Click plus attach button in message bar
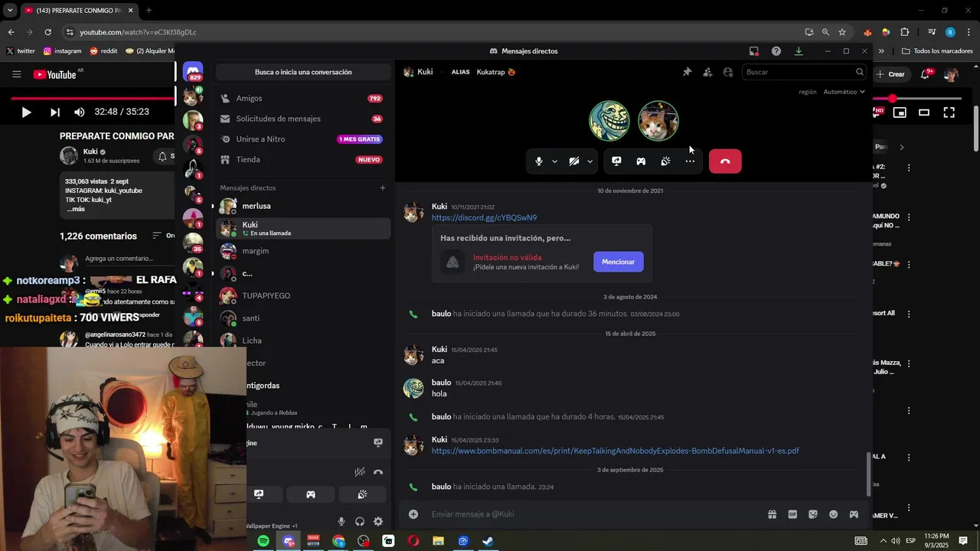Image resolution: width=980 pixels, height=551 pixels. coord(413,514)
